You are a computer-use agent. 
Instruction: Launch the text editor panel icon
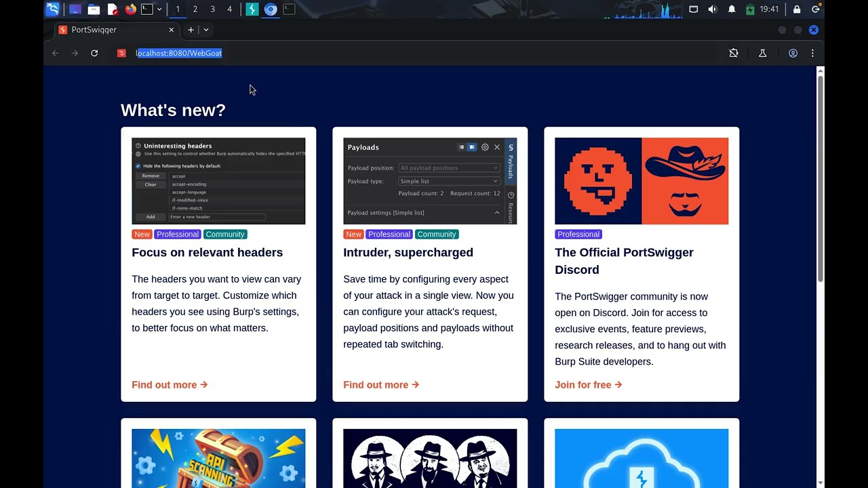tap(113, 9)
